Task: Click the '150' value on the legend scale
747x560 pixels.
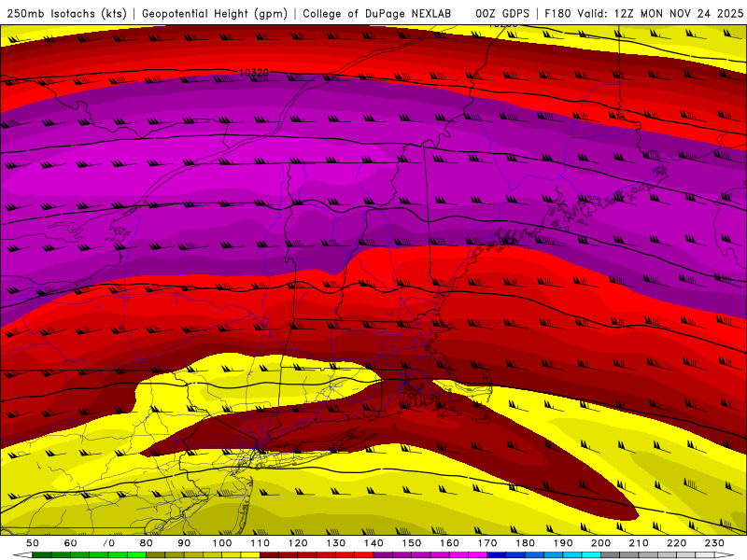Action: point(411,543)
